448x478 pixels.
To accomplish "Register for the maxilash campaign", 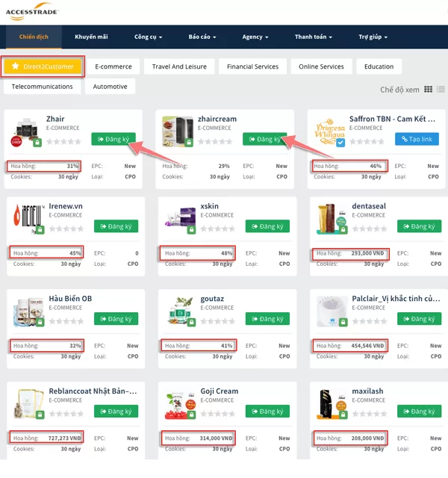I will click(x=420, y=412).
